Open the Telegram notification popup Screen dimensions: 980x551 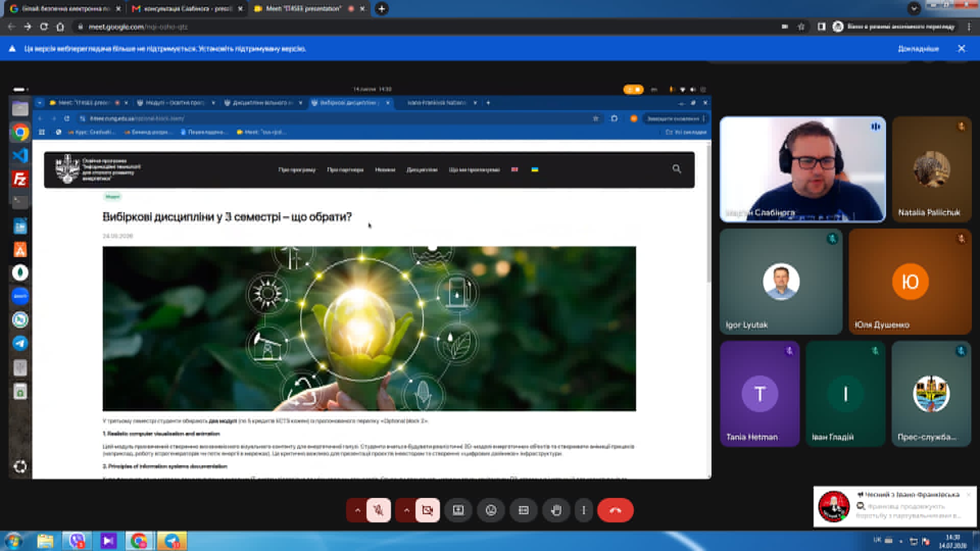click(895, 506)
